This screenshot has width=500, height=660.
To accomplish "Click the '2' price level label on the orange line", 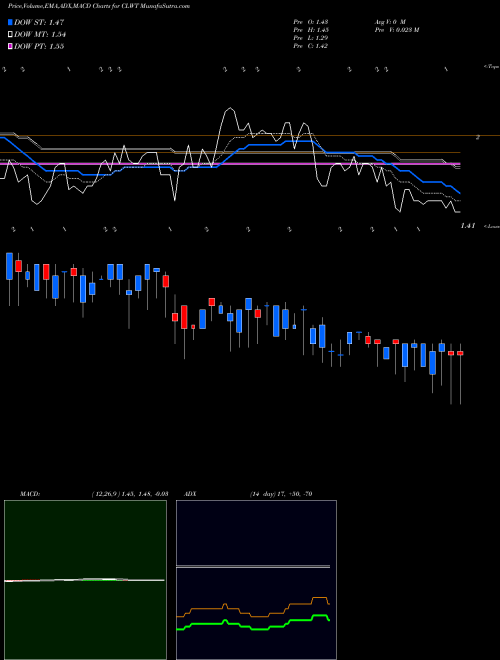I will (x=477, y=137).
